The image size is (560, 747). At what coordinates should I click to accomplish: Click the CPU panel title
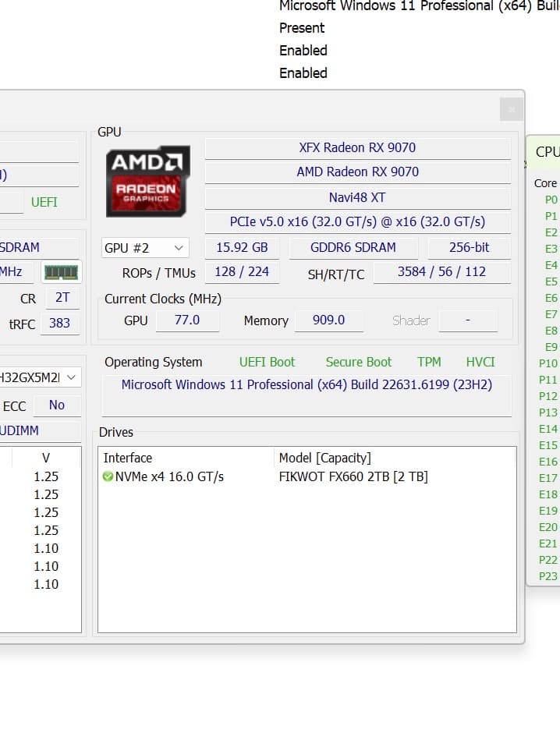coord(548,152)
